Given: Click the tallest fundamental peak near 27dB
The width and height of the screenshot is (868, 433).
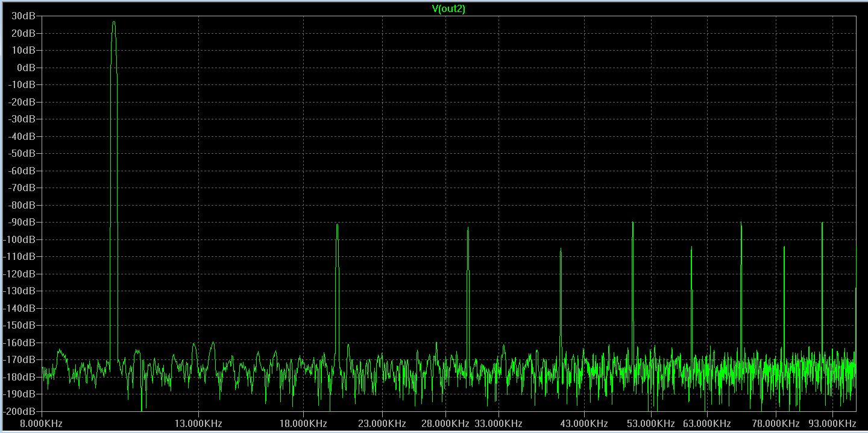Looking at the screenshot, I should 113,23.
